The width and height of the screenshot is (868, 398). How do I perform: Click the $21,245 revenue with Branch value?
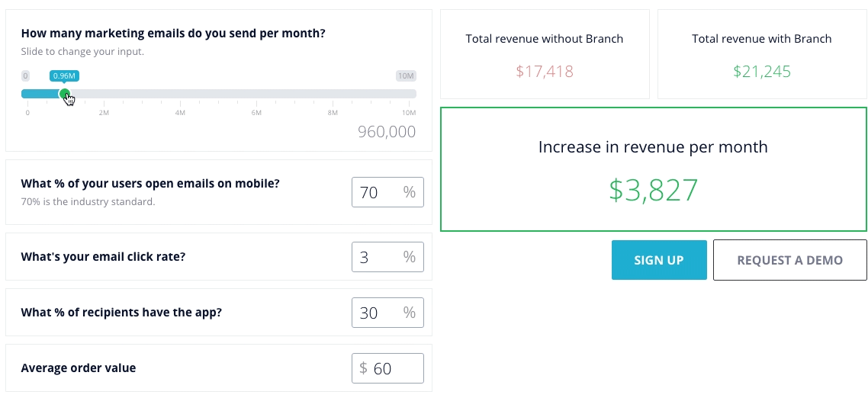pos(762,72)
